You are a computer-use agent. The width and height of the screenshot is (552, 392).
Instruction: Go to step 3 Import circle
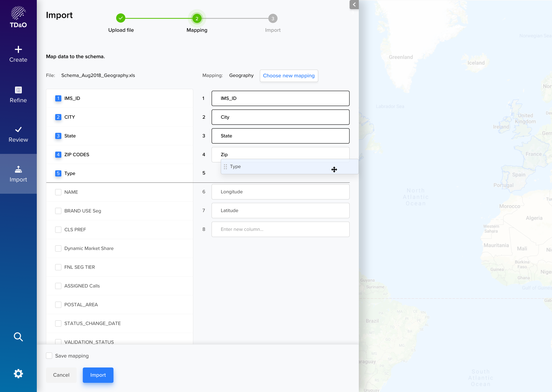click(273, 18)
